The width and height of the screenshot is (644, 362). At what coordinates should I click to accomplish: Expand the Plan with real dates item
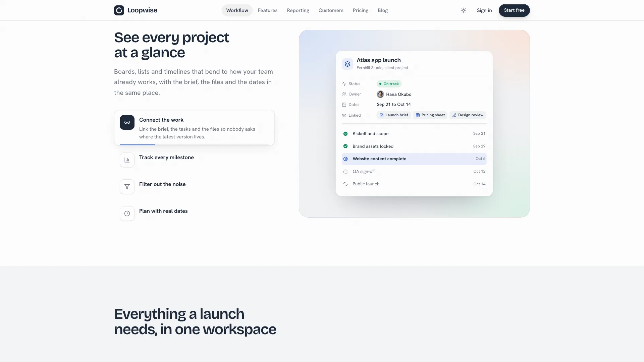pos(194,214)
